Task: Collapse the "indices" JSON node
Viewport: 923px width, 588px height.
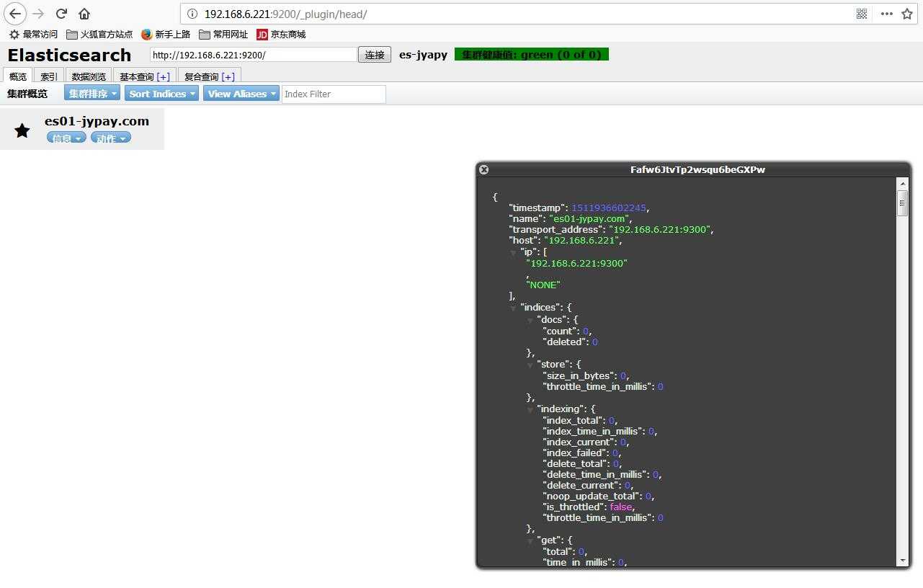Action: pyautogui.click(x=513, y=308)
